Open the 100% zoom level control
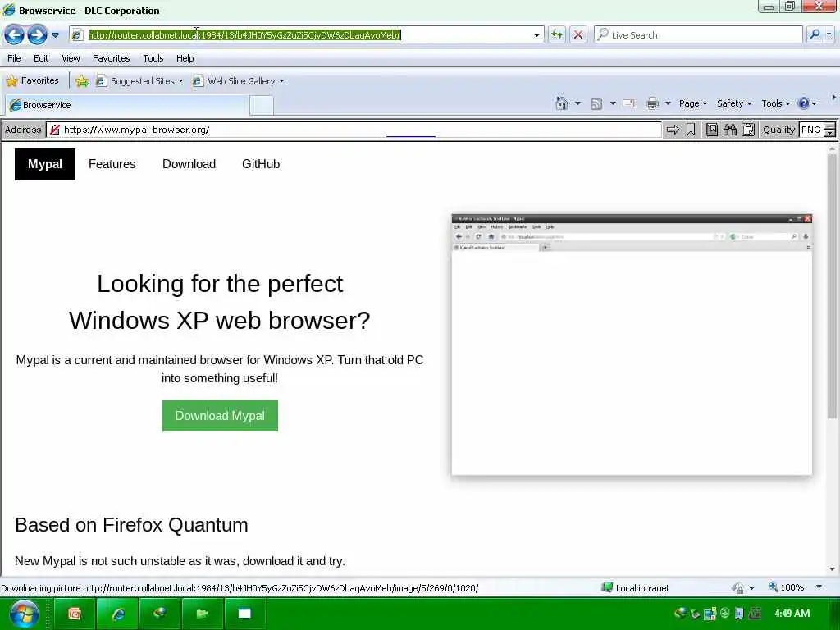840x630 pixels. click(787, 587)
